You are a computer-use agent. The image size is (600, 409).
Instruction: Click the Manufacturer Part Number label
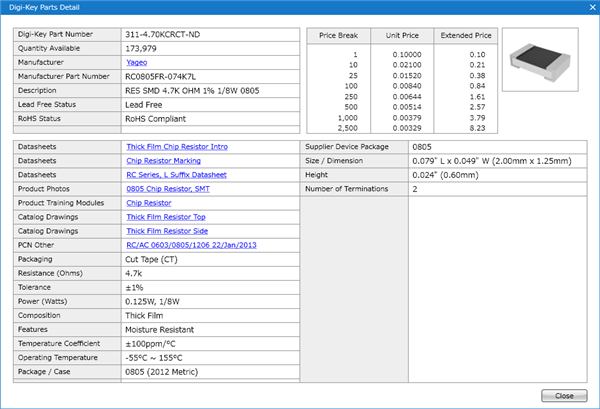click(64, 77)
